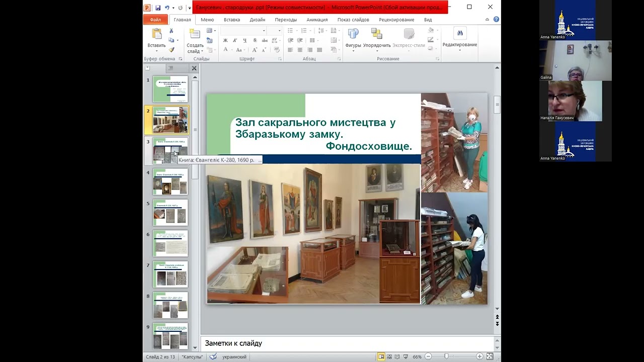Image resolution: width=644 pixels, height=362 pixels.
Task: Open the customize quick access toolbar dropdown
Action: (189, 8)
